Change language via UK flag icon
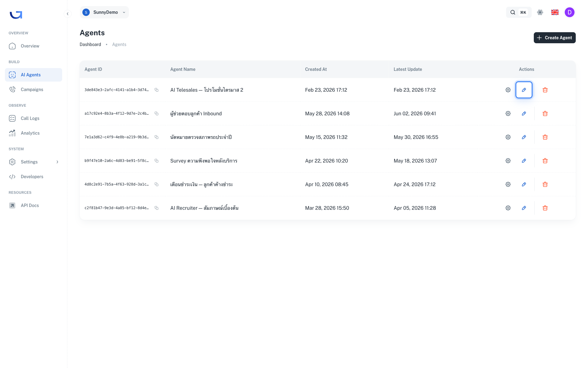The height and width of the screenshot is (368, 588). (x=555, y=12)
